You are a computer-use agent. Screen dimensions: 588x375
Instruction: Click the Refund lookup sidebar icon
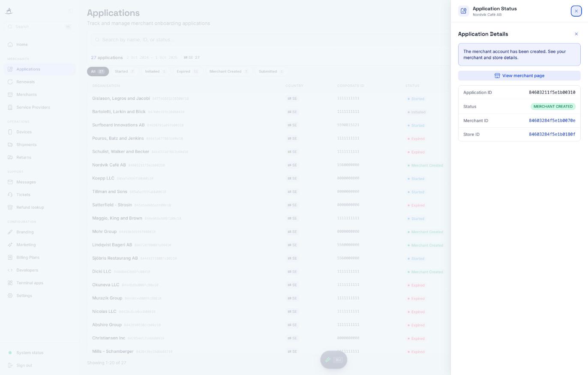tap(10, 207)
